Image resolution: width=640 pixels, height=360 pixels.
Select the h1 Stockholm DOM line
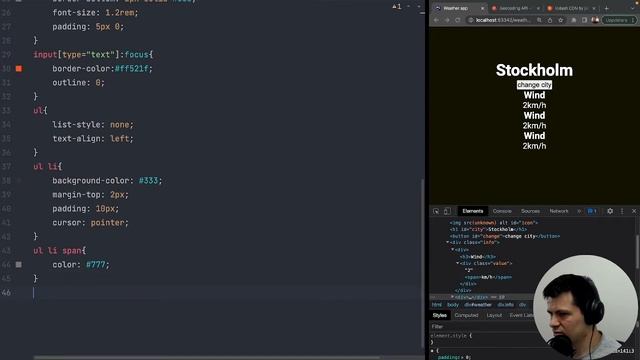point(488,229)
